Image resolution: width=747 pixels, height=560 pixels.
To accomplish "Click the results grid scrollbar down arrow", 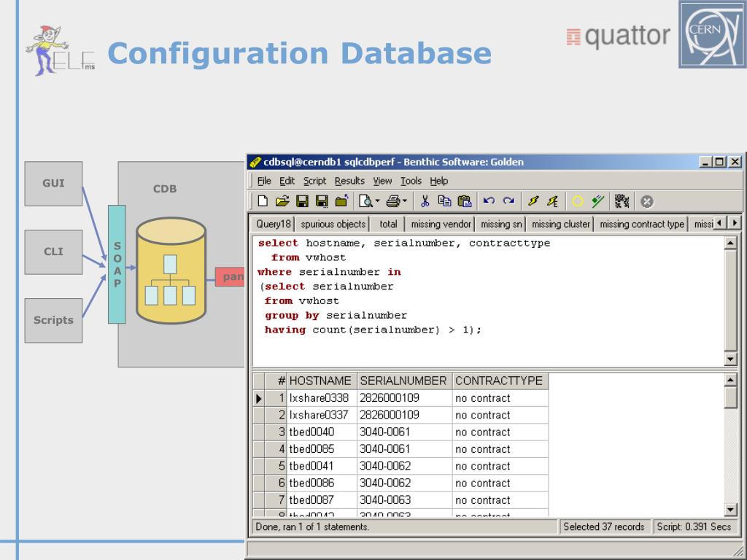I will [x=730, y=510].
